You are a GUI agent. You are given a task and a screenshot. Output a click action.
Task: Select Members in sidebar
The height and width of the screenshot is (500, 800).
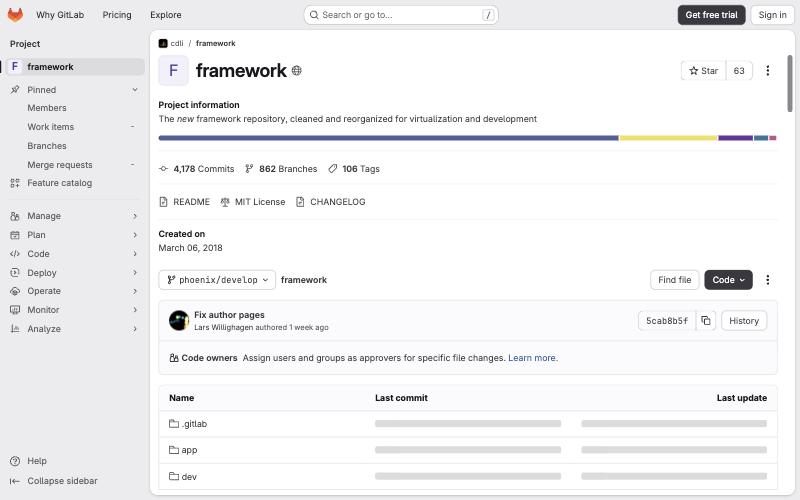[x=47, y=108]
